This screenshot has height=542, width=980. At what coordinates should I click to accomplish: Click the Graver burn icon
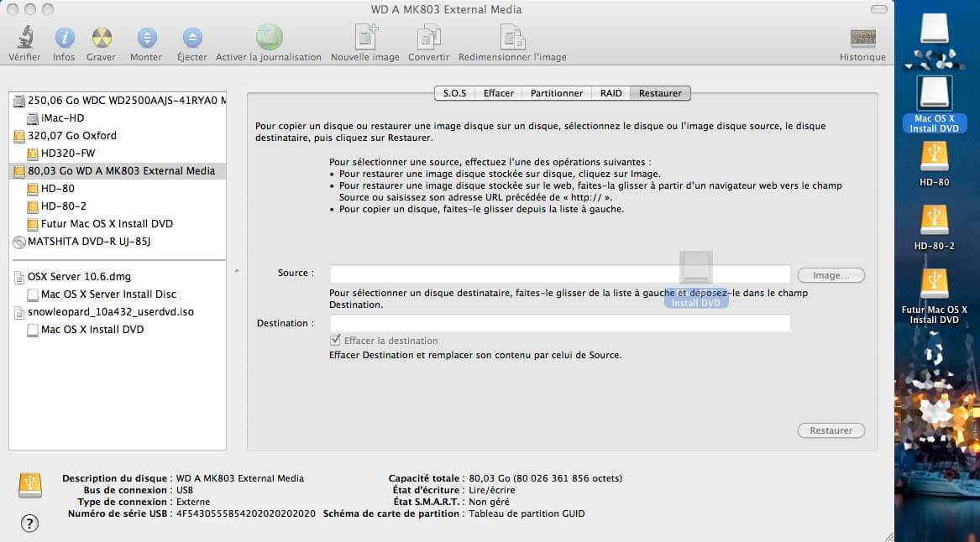pos(101,38)
